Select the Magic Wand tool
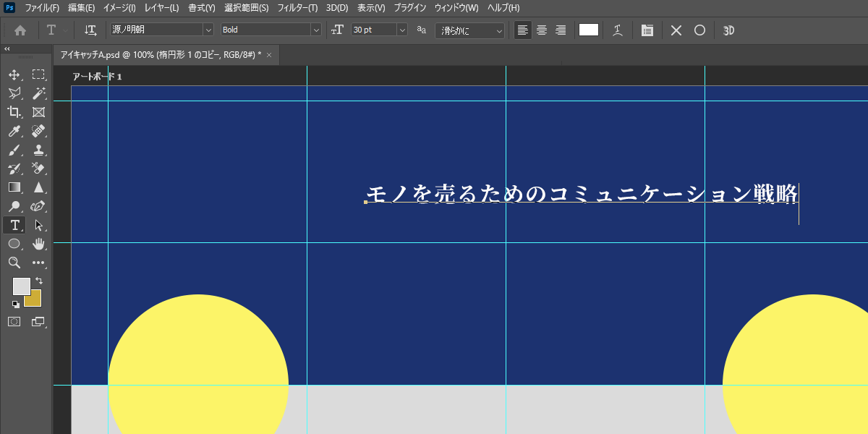This screenshot has height=434, width=868. click(38, 93)
